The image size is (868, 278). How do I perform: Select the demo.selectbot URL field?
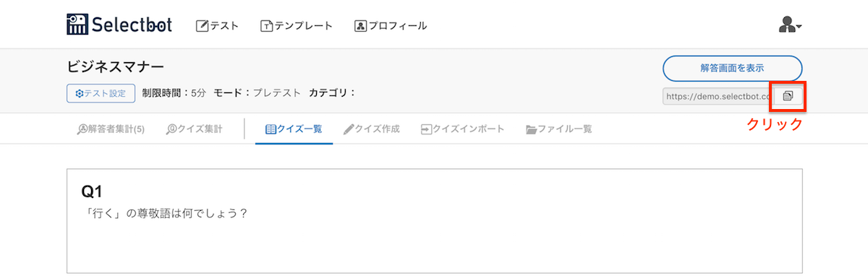718,95
